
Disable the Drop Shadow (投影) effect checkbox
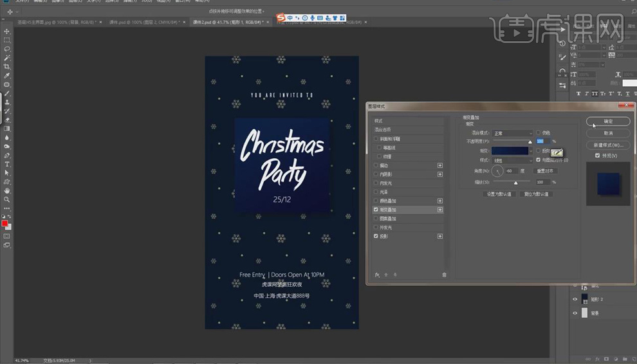click(x=376, y=237)
